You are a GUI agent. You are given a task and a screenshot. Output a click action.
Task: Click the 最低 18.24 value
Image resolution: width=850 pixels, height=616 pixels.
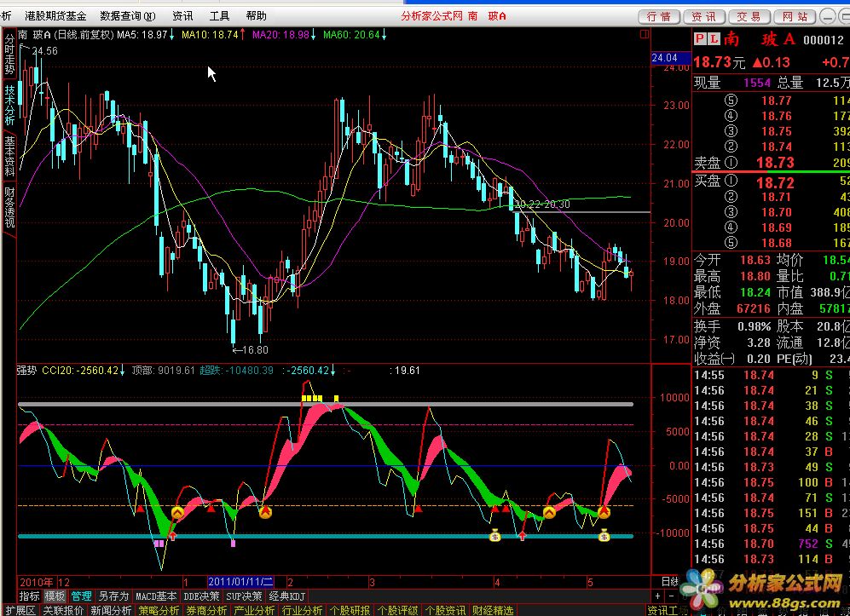(x=755, y=292)
